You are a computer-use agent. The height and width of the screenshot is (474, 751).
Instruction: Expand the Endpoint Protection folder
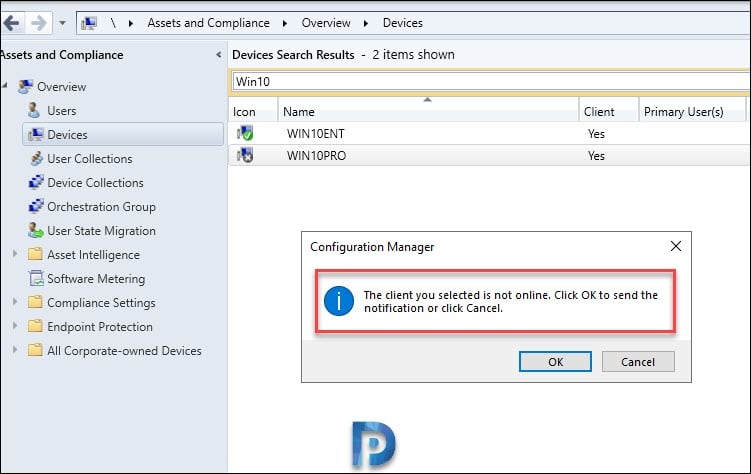[15, 326]
